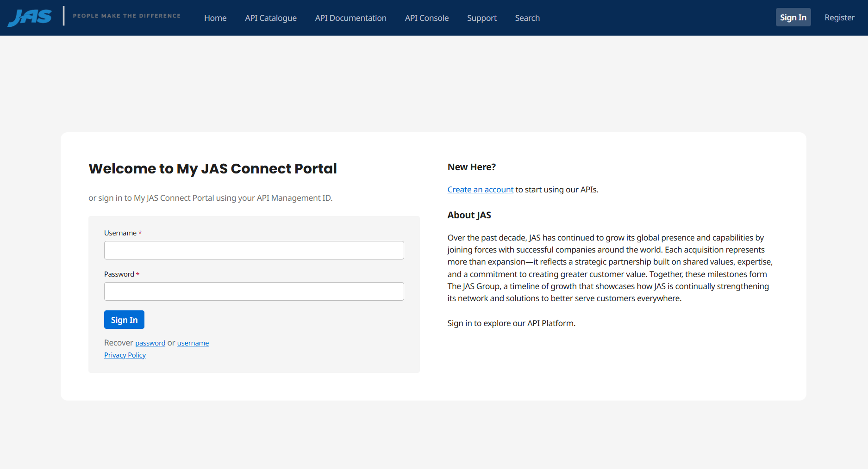Click the Username field label
Image resolution: width=868 pixels, height=469 pixels.
120,233
